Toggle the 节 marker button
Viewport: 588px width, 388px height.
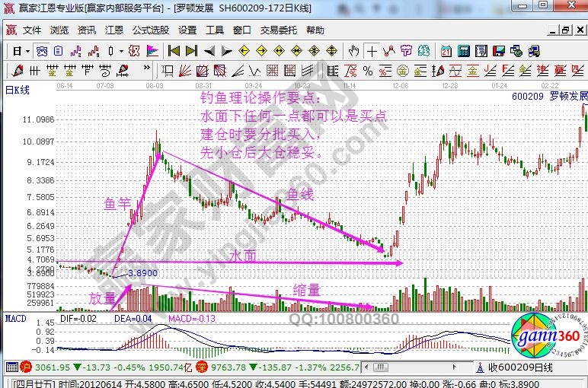[x=407, y=51]
